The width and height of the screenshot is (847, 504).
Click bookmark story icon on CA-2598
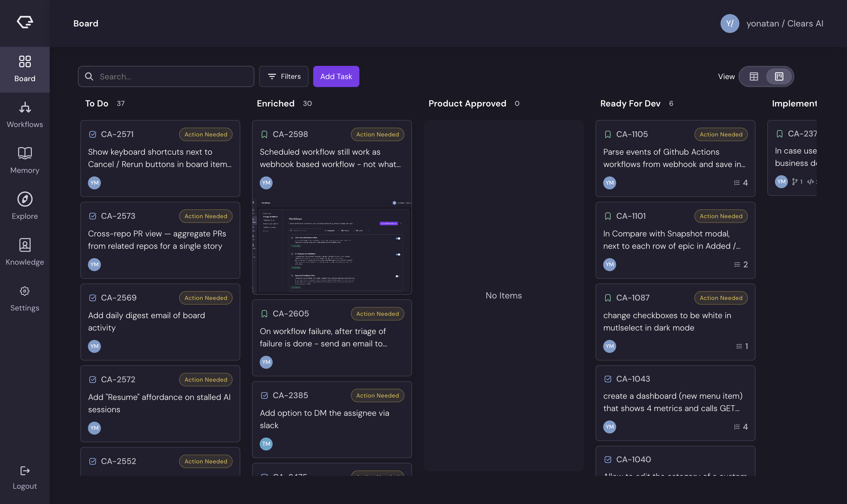click(264, 134)
